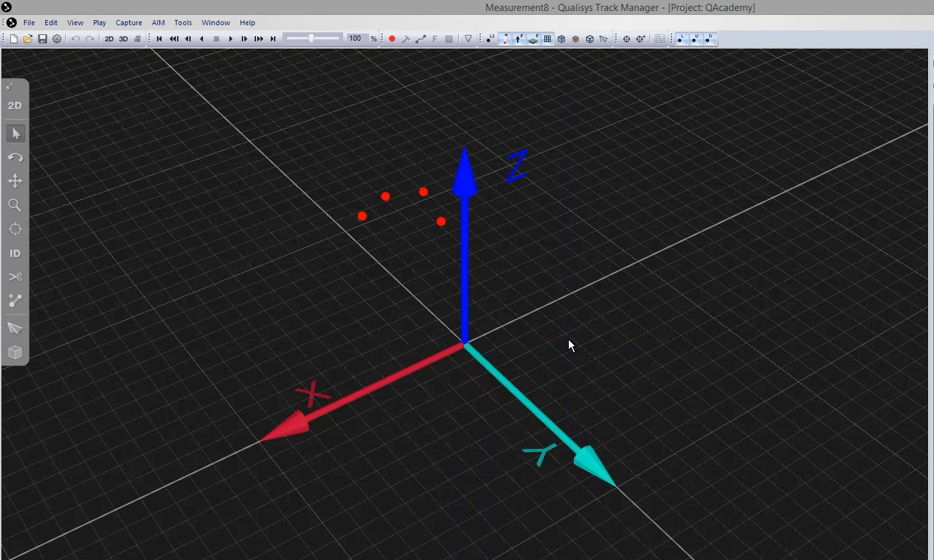Click the crosshair with plus icon in the toolbar
This screenshot has width=934, height=560.
[641, 39]
